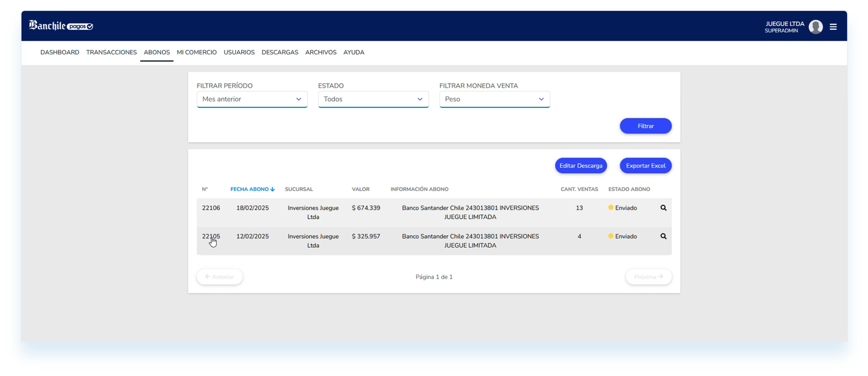
Task: Click Enviado status in row 22105
Action: point(623,236)
